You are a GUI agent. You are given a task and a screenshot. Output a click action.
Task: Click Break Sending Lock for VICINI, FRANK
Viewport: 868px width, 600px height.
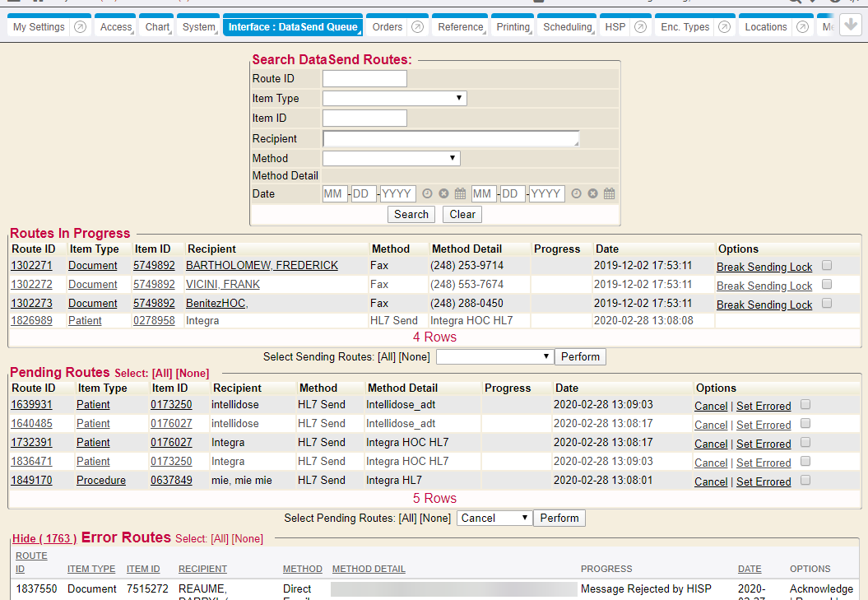[764, 286]
